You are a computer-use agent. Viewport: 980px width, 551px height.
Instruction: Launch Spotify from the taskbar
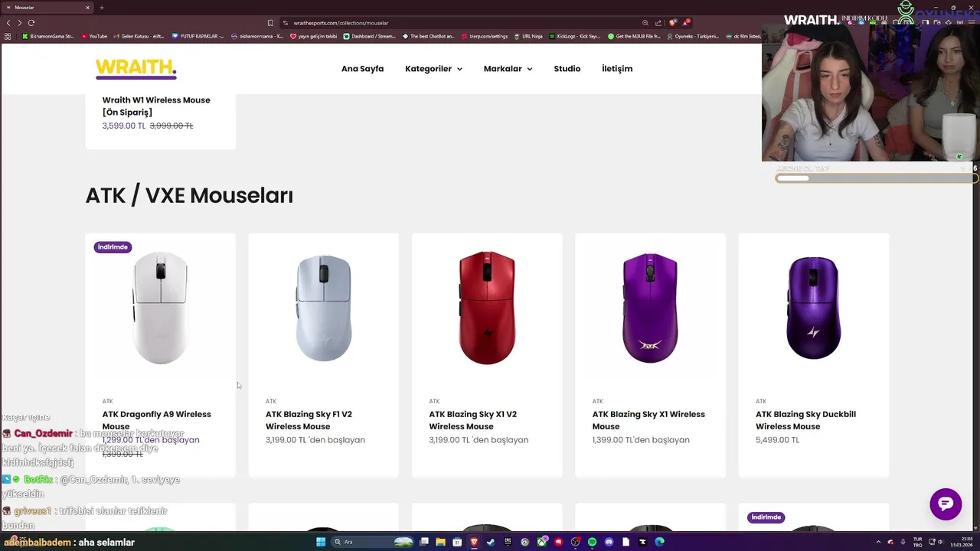[x=592, y=542]
